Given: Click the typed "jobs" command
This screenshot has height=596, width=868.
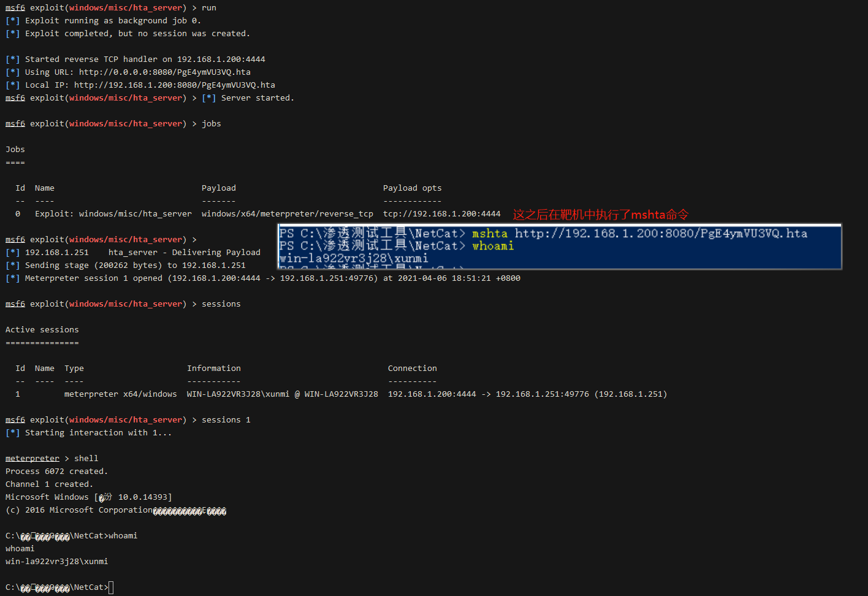Looking at the screenshot, I should pos(211,124).
